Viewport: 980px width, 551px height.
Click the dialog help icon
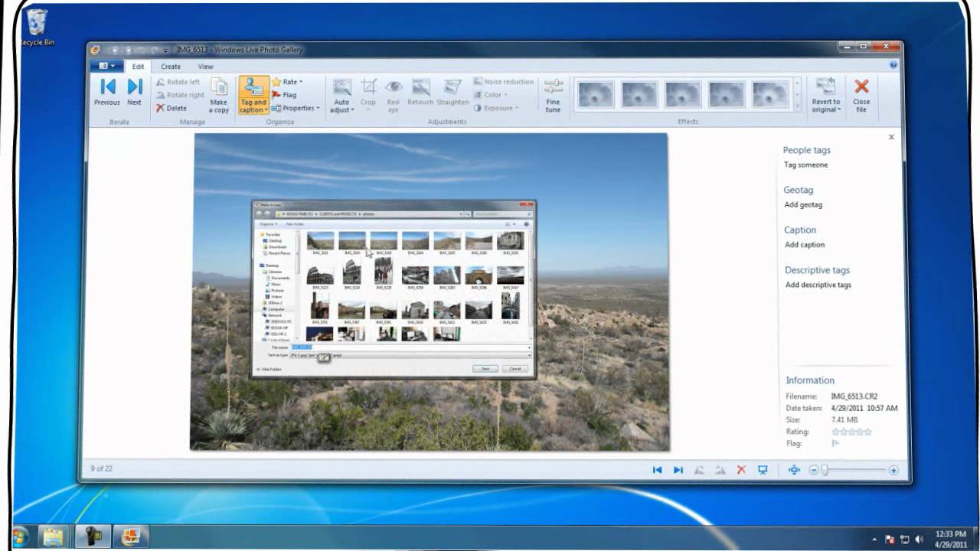tap(527, 223)
